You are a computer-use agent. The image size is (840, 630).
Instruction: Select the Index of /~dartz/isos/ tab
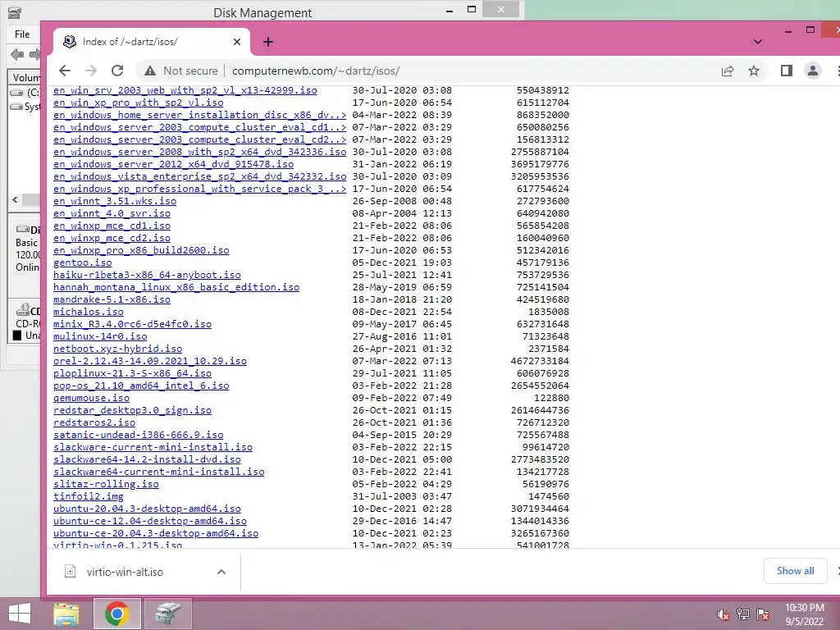pos(152,42)
